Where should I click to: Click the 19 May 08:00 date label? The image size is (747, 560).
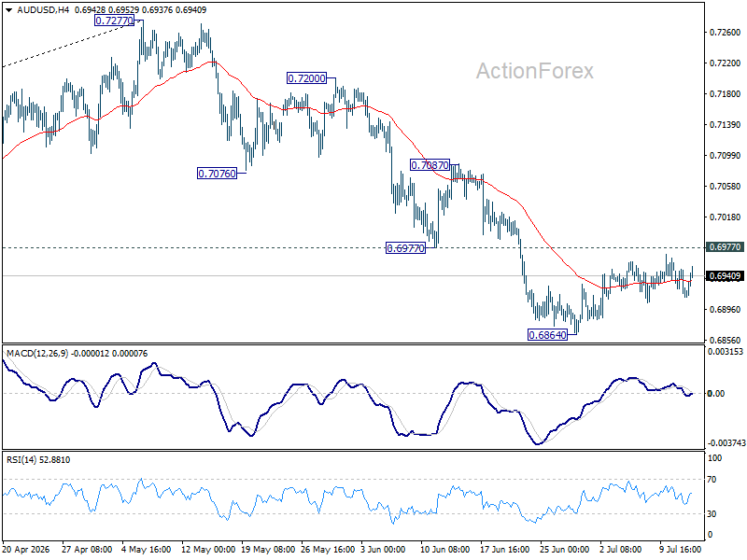268,550
